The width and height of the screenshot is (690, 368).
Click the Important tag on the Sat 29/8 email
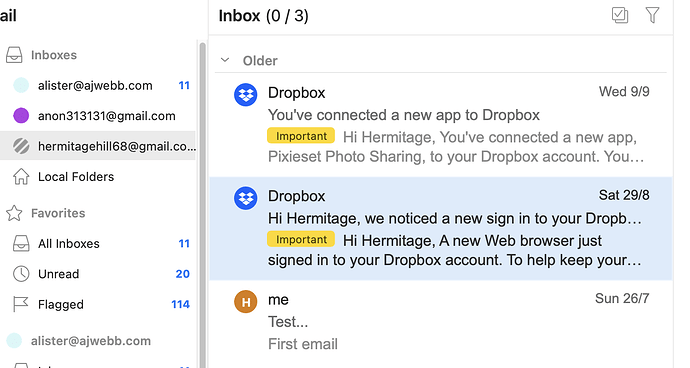301,239
